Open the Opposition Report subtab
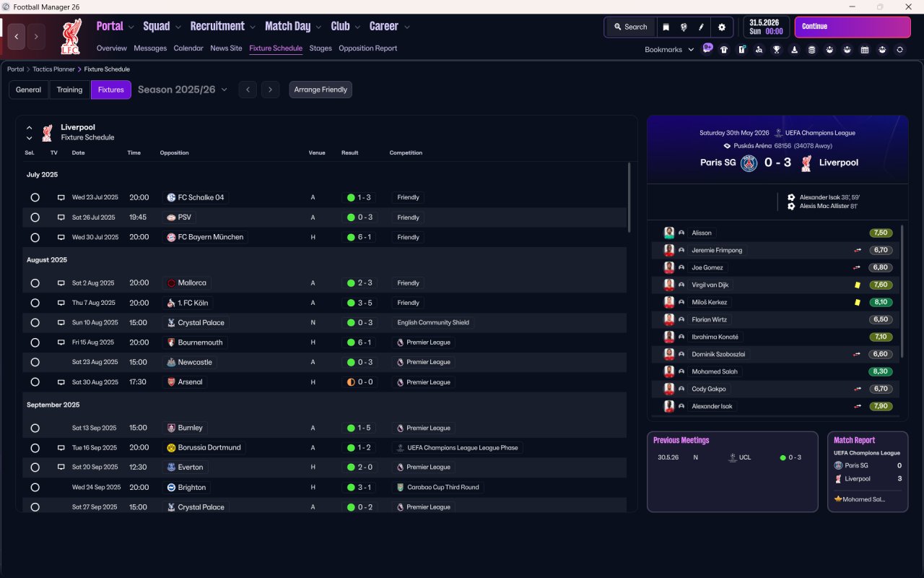Image resolution: width=924 pixels, height=578 pixels. (x=367, y=48)
